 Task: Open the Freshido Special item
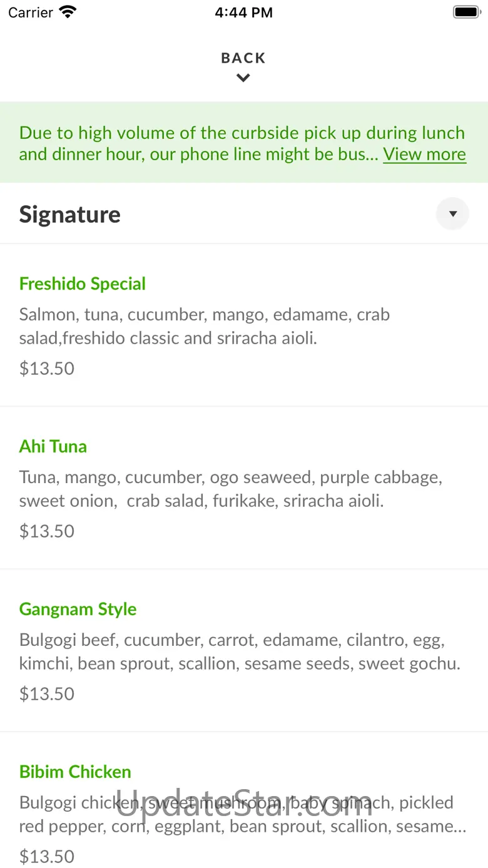coord(83,283)
